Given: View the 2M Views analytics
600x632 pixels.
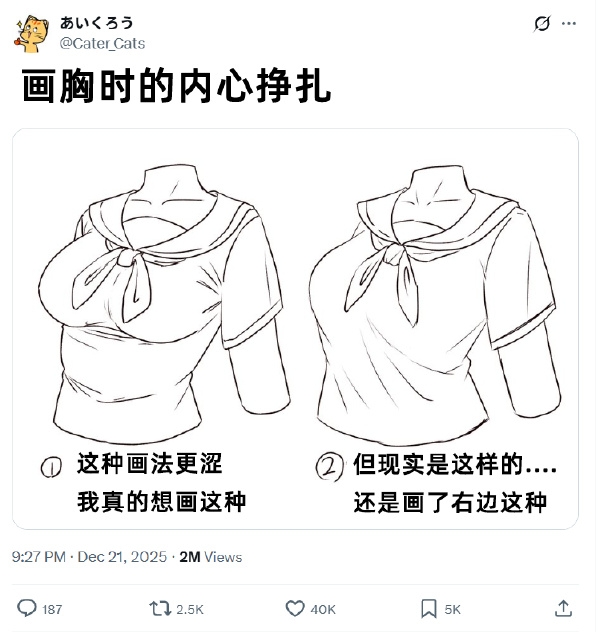Looking at the screenshot, I should click(x=211, y=557).
